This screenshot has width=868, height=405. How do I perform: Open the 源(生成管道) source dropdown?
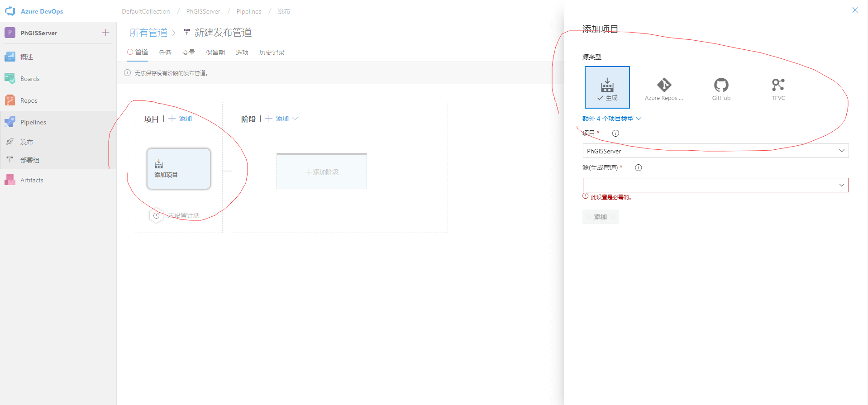(715, 185)
